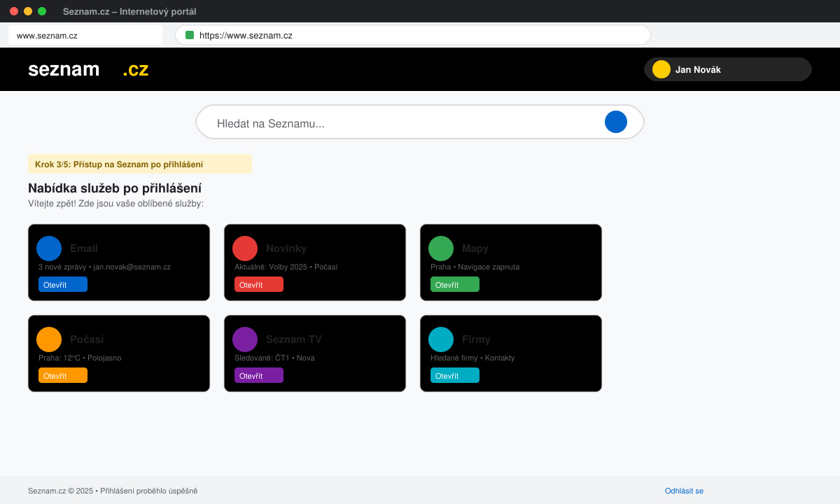The width and height of the screenshot is (840, 504).
Task: Click the Novinky card title
Action: (286, 248)
